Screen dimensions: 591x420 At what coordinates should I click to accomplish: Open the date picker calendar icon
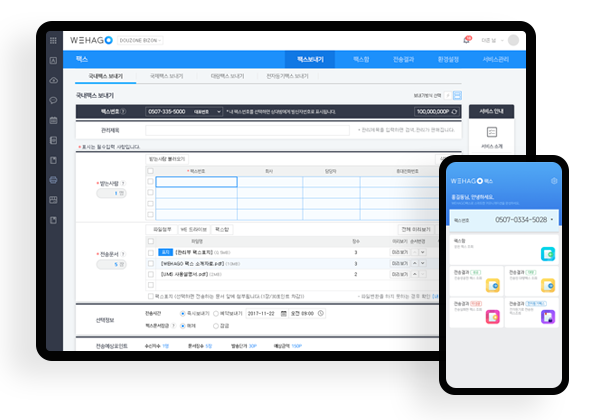pyautogui.click(x=283, y=313)
